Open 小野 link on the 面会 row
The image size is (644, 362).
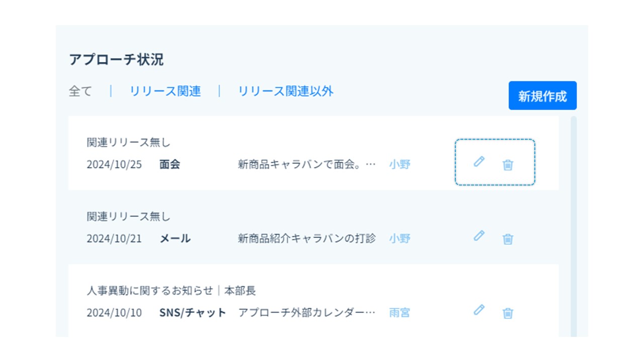pos(399,164)
